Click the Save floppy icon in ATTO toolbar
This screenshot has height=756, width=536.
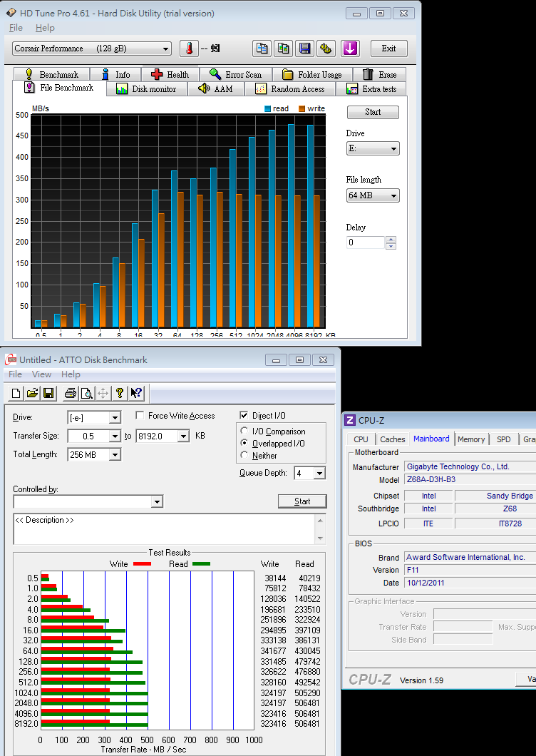[x=48, y=394]
